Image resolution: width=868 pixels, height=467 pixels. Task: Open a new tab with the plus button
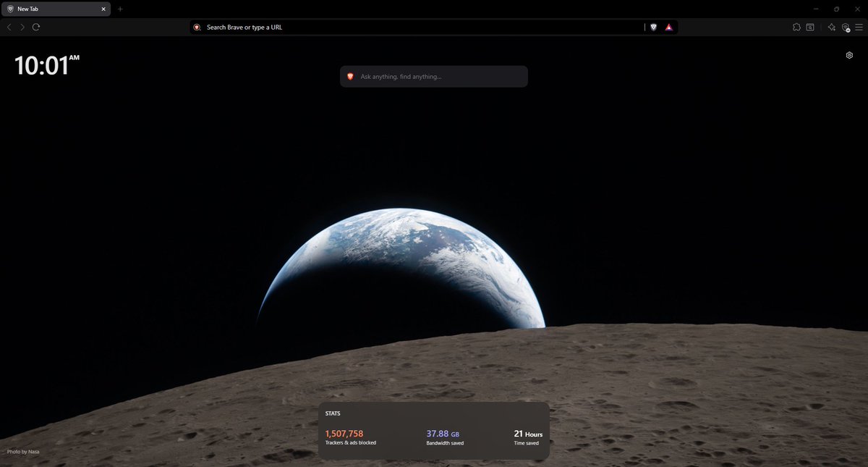point(120,9)
